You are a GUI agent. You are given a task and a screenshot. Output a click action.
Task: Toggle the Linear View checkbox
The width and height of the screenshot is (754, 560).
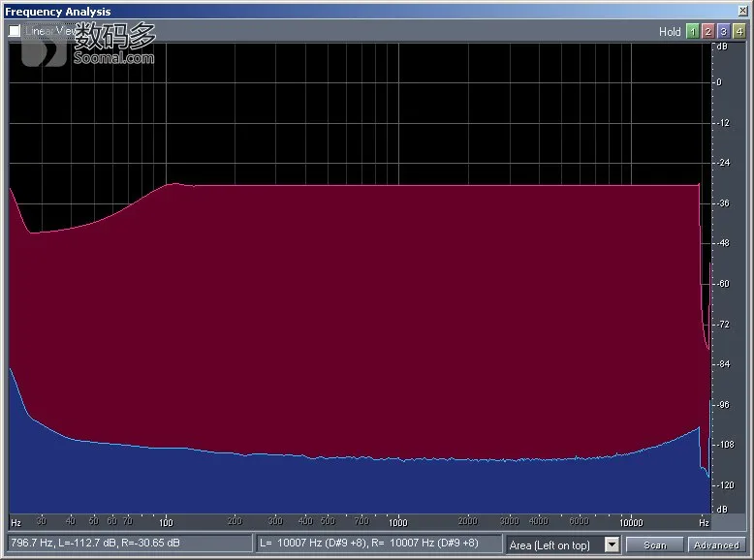[x=15, y=31]
